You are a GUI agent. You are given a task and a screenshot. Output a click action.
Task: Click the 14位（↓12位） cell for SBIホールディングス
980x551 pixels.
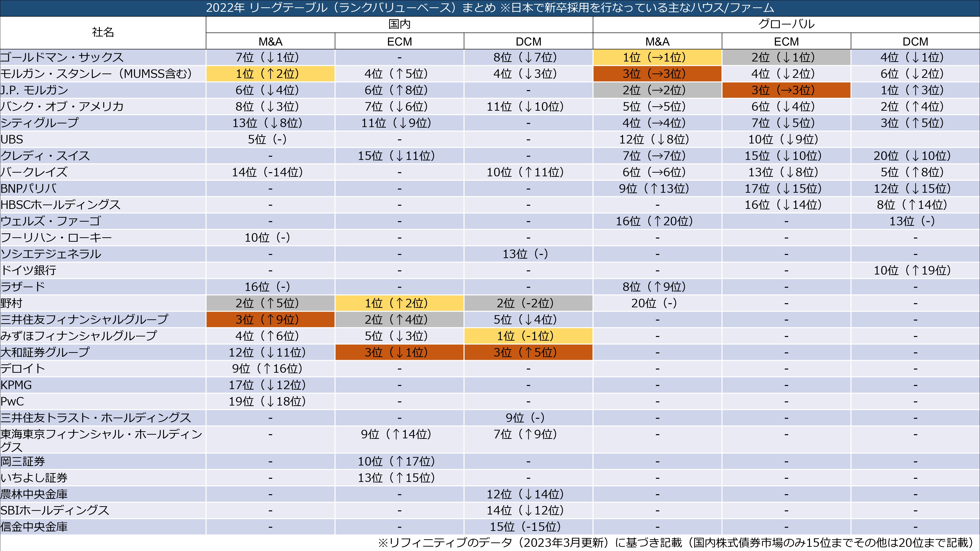528,510
